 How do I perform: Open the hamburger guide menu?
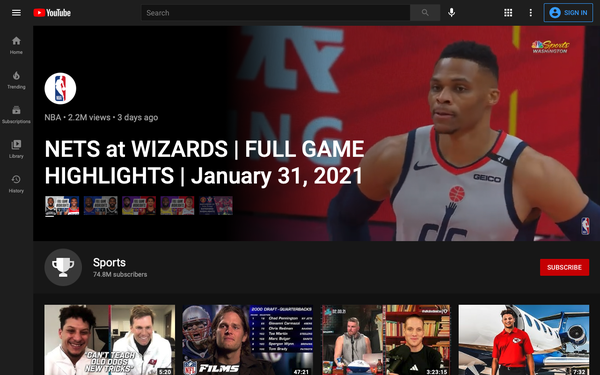[16, 13]
